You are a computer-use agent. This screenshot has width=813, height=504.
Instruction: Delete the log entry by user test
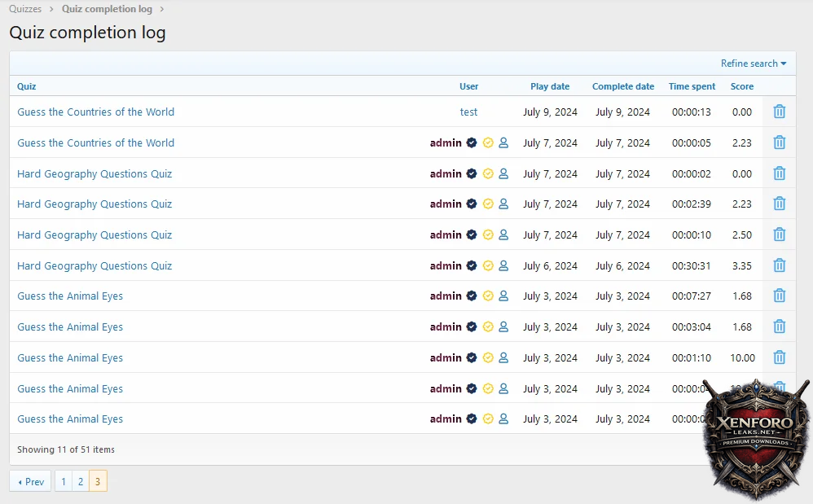click(x=779, y=112)
